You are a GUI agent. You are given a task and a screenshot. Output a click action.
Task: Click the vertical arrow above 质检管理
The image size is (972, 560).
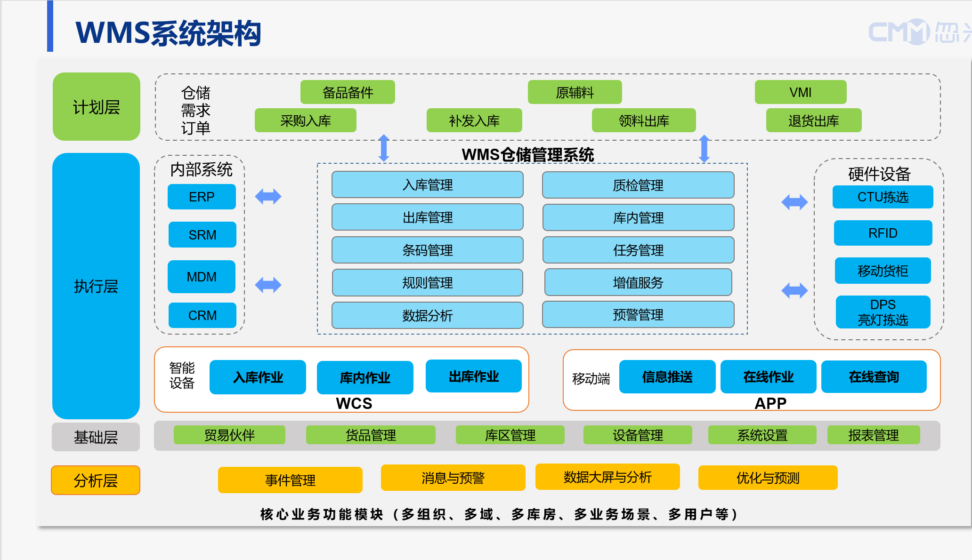[x=705, y=148]
